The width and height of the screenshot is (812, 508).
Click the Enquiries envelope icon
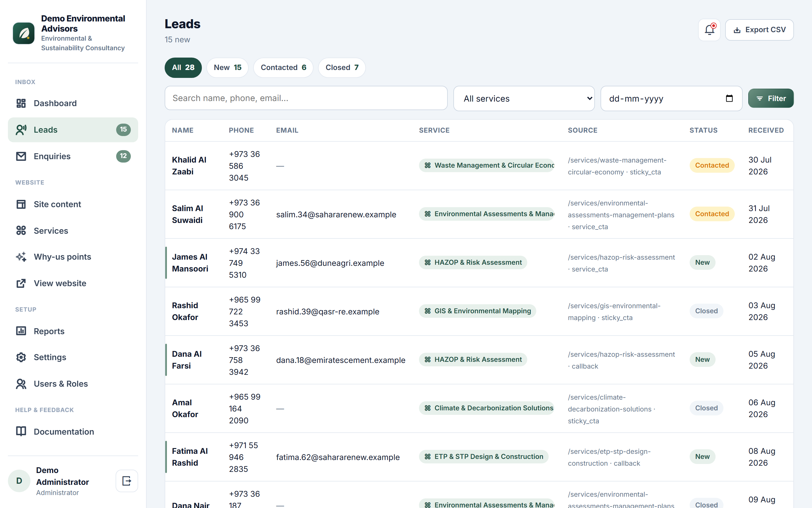click(21, 156)
